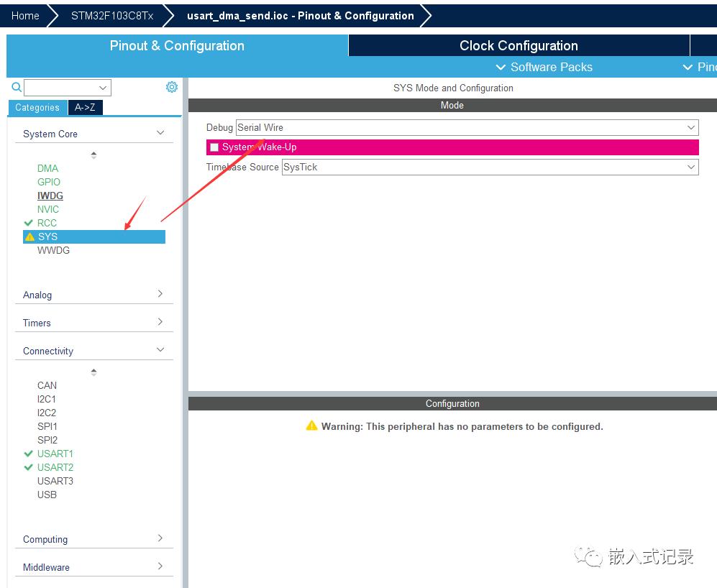The height and width of the screenshot is (588, 717).
Task: Click the search magnifier icon
Action: 17,87
